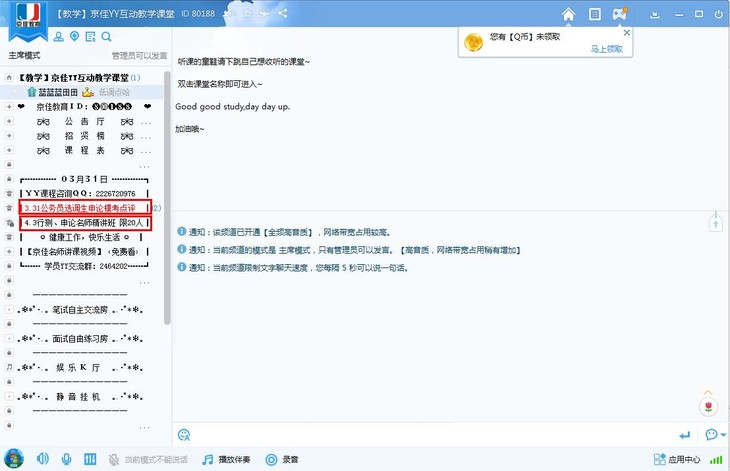730x471 pixels.
Task: Click the user avatar in bottom-left corner
Action: pyautogui.click(x=14, y=459)
